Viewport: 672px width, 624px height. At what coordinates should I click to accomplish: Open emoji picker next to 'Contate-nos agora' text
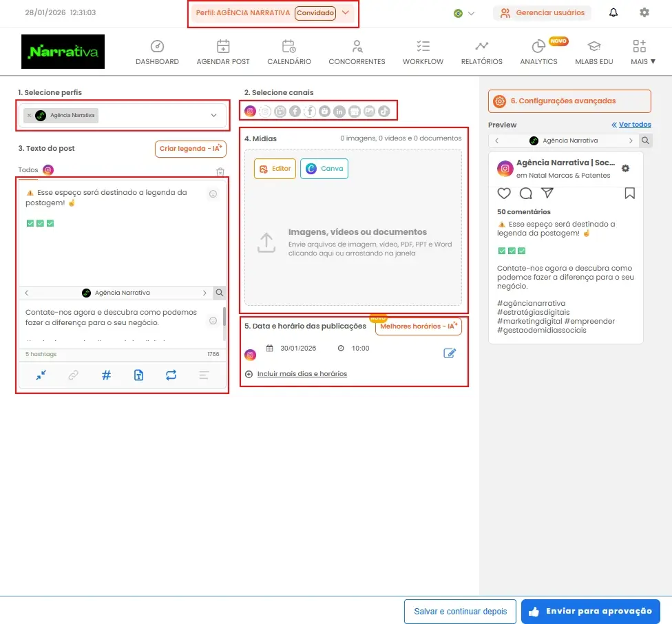pyautogui.click(x=213, y=320)
